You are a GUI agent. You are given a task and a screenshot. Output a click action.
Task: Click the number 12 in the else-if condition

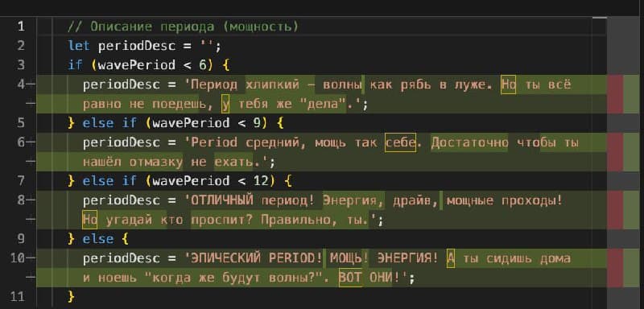[x=260, y=181]
